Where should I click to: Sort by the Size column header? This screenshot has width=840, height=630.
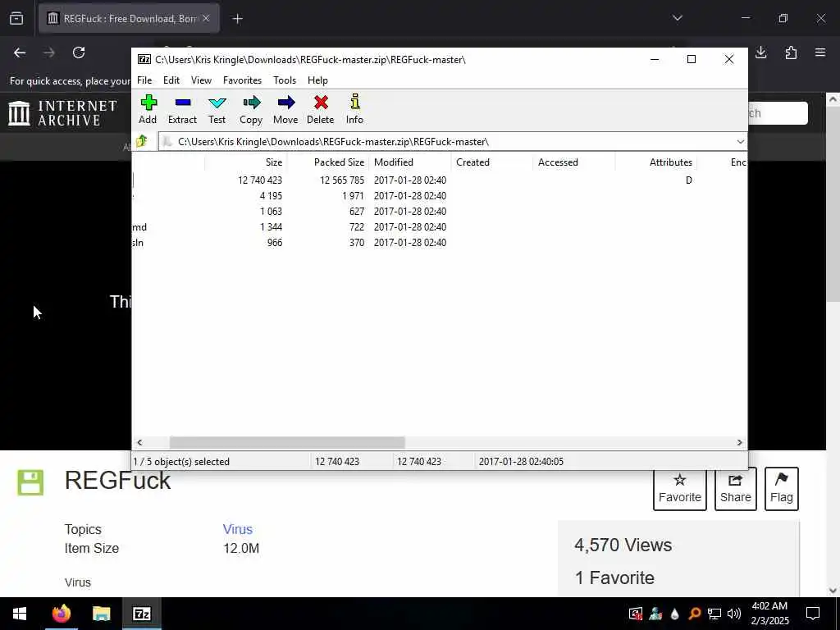(245, 162)
